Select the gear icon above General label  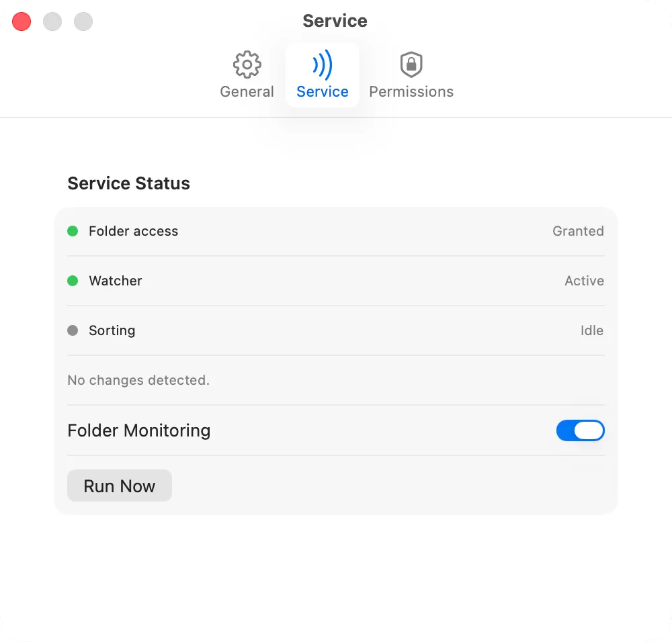coord(247,64)
